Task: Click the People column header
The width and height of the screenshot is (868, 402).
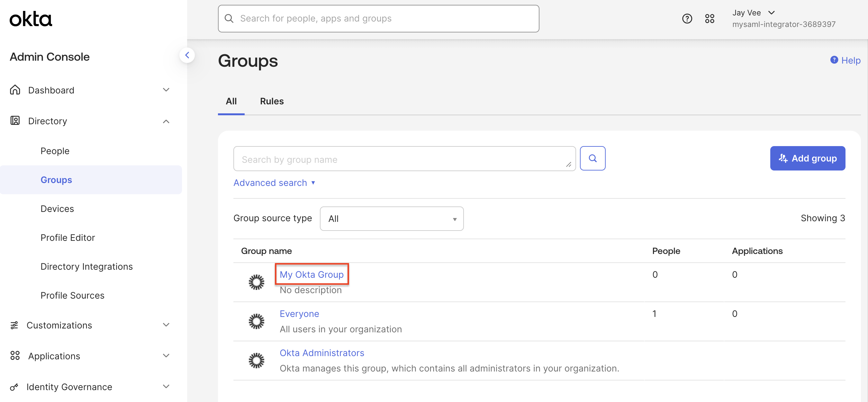Action: [x=666, y=251]
